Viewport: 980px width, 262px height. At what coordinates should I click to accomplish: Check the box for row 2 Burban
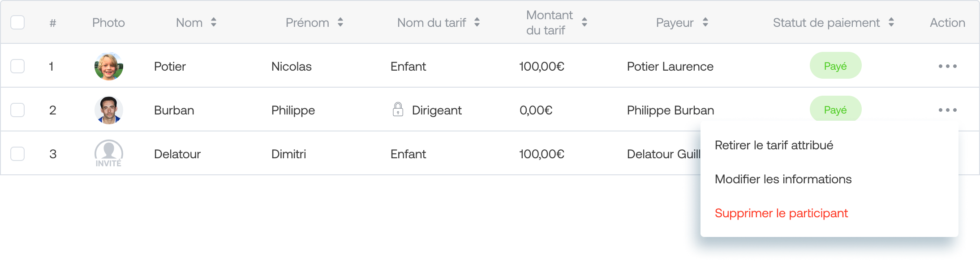(17, 110)
